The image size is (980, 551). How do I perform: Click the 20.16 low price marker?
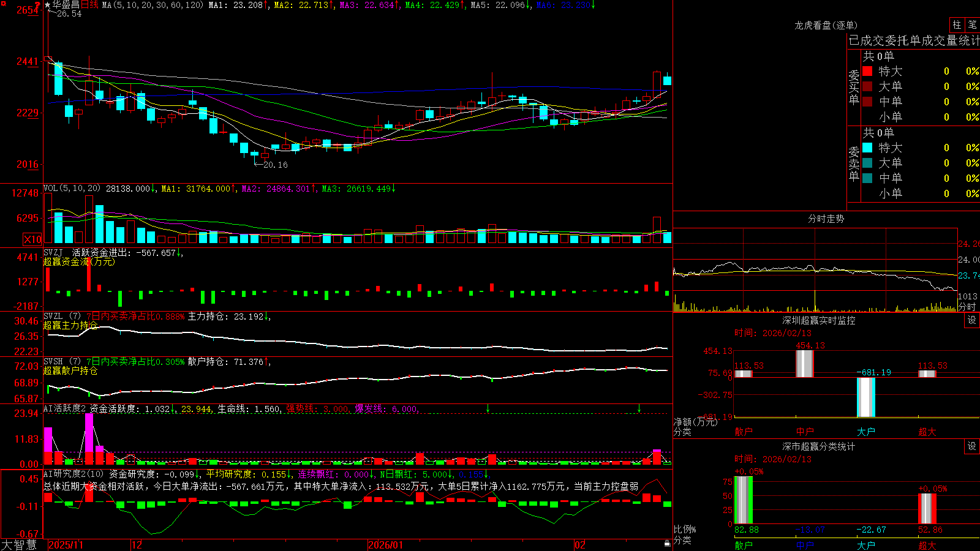(275, 165)
